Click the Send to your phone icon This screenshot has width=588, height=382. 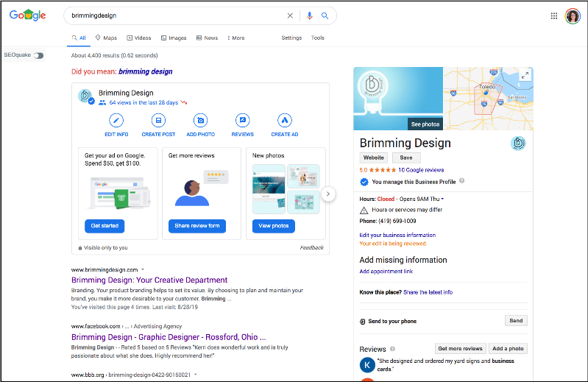pos(363,321)
